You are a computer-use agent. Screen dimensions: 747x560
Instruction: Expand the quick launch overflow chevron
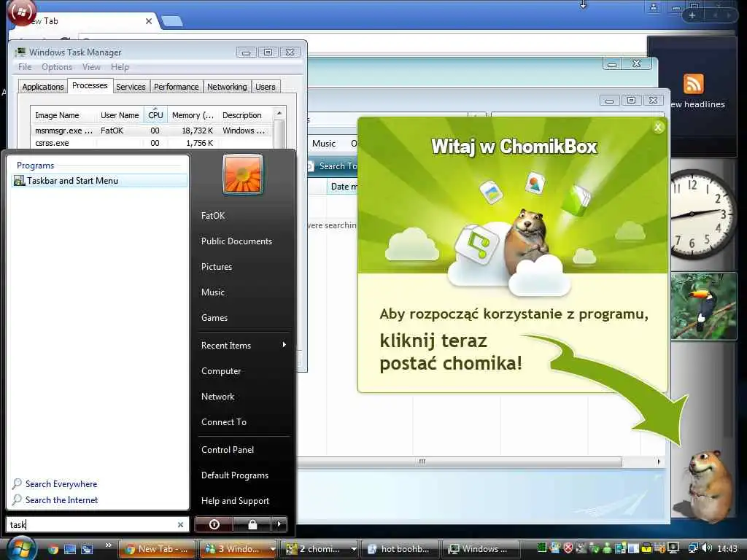(x=108, y=545)
